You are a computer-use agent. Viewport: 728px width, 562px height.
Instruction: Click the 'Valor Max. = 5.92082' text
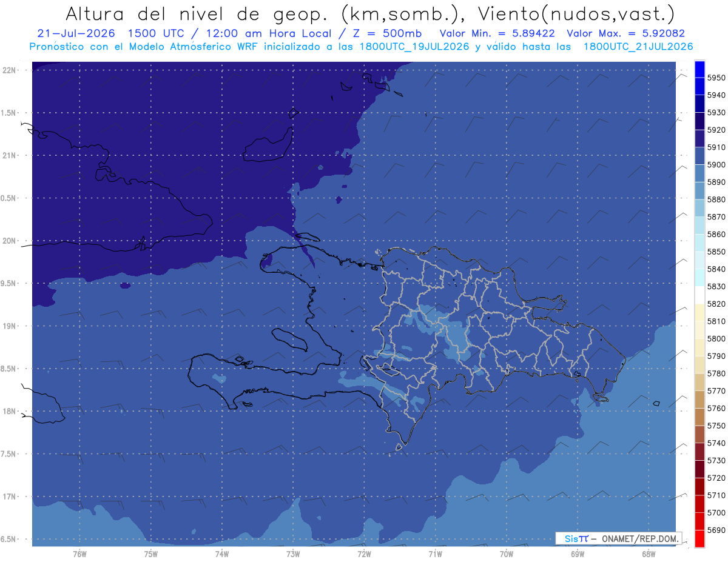coord(626,34)
